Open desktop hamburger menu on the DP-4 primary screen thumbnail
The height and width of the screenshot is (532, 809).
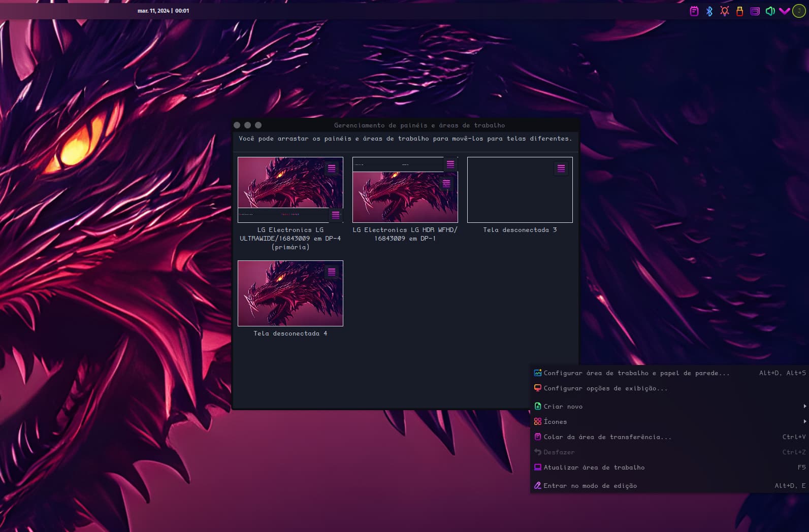pyautogui.click(x=332, y=169)
